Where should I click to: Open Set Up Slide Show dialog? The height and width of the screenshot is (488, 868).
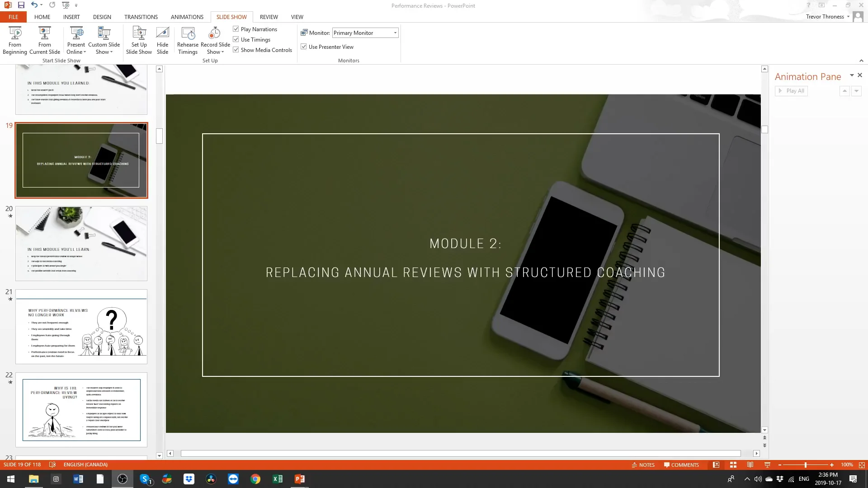click(x=139, y=40)
